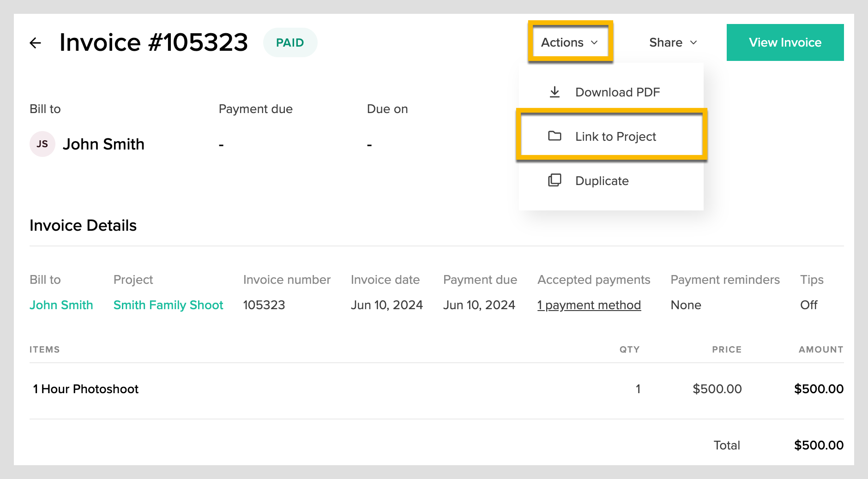Screen dimensions: 868x479
Task: Click the duplicate pages icon
Action: pos(555,180)
